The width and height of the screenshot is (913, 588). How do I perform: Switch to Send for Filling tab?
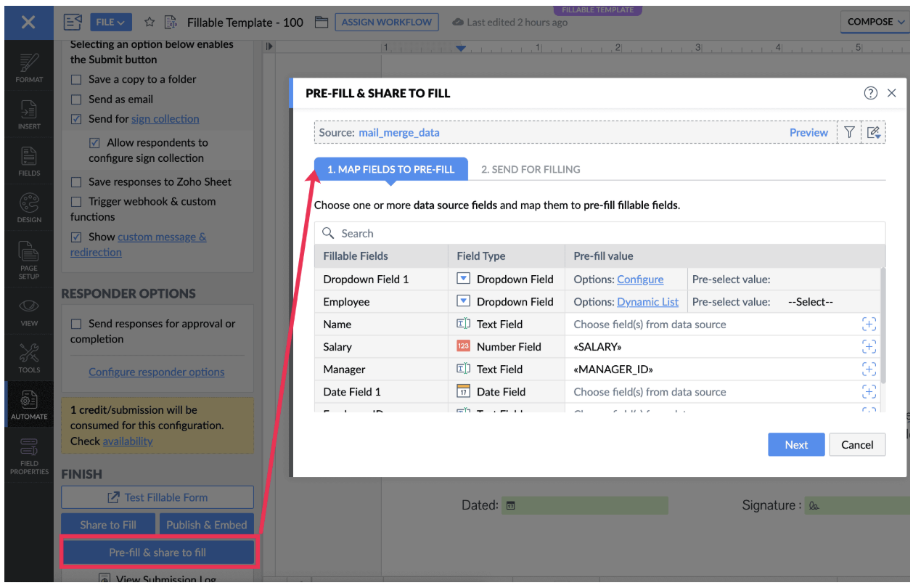coord(531,169)
